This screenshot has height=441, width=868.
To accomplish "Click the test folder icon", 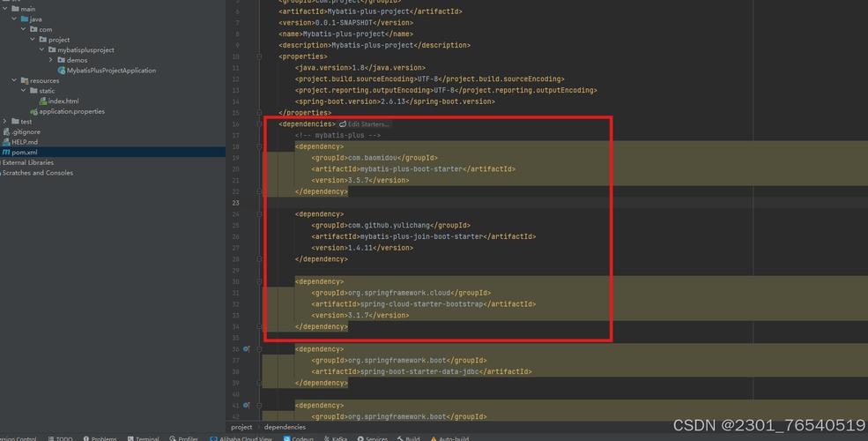I will [15, 122].
